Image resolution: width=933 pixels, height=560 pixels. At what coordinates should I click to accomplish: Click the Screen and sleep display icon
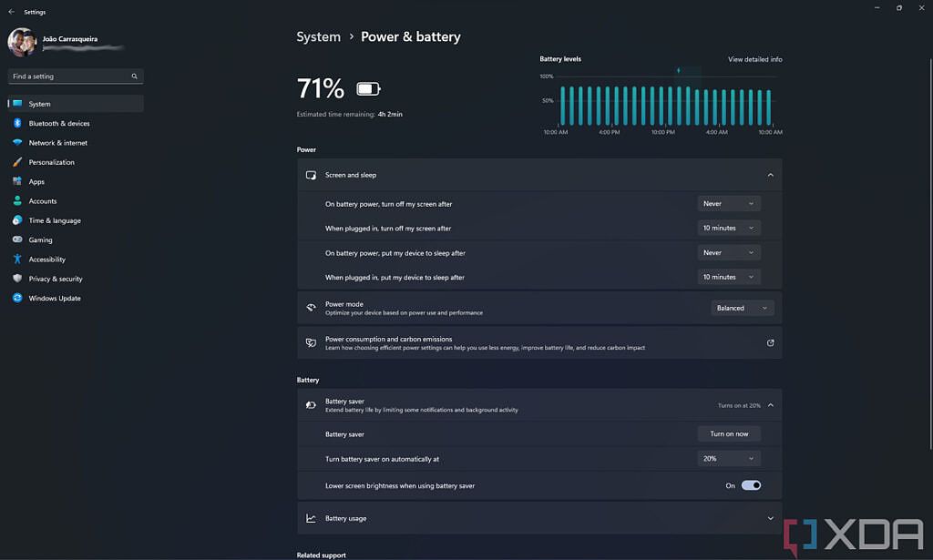click(x=313, y=174)
